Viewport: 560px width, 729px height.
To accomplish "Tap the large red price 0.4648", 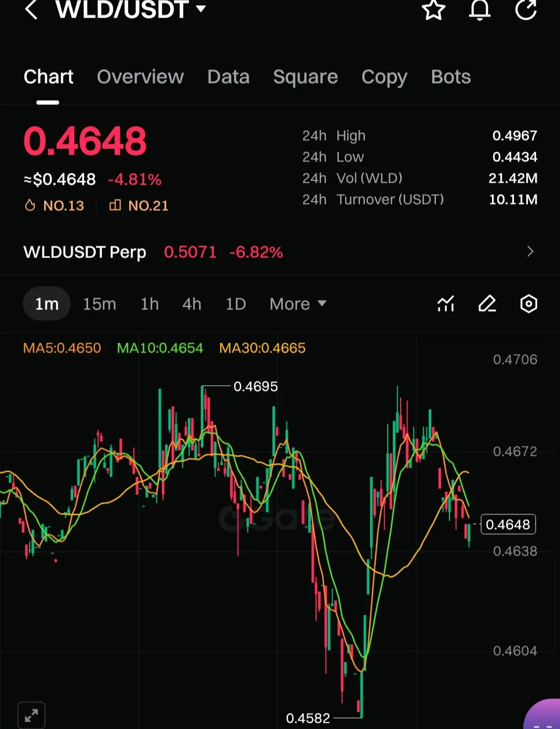I will coord(85,141).
